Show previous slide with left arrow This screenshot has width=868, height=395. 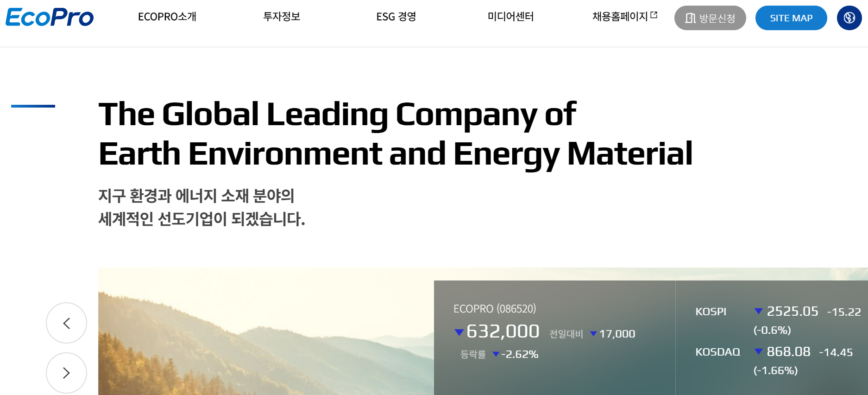(66, 323)
